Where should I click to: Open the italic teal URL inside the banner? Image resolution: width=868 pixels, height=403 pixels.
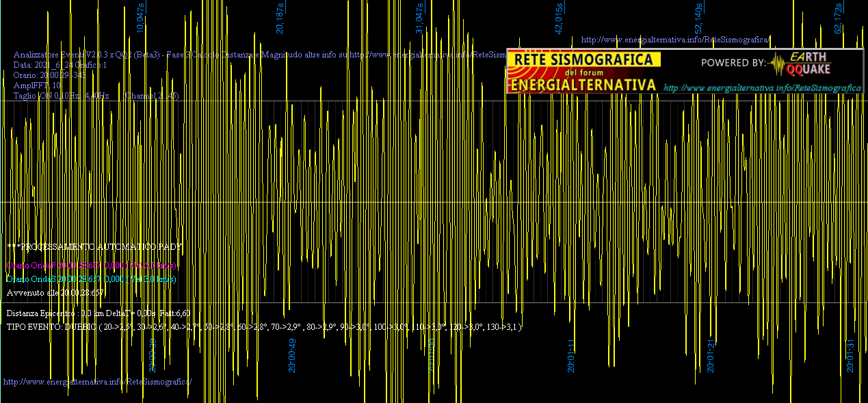(762, 88)
